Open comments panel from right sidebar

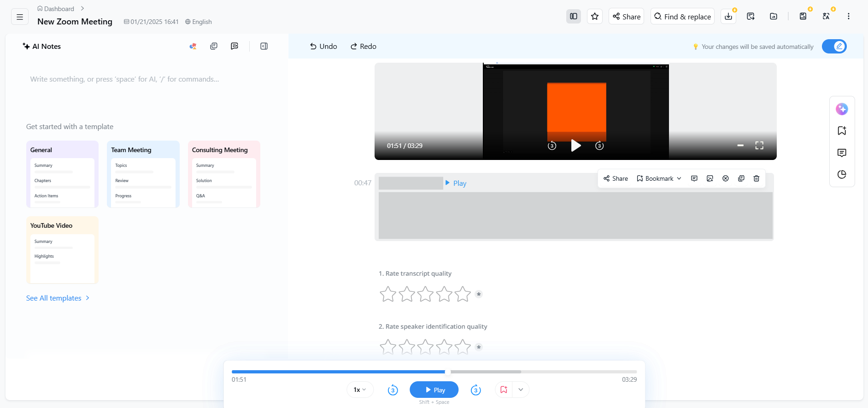coord(842,153)
